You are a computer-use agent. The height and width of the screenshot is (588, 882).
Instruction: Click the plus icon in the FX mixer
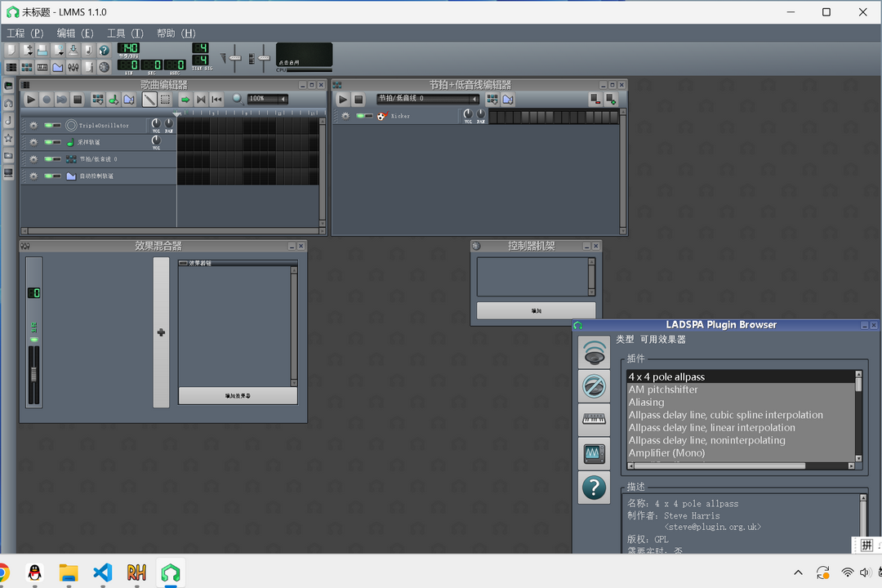point(160,332)
